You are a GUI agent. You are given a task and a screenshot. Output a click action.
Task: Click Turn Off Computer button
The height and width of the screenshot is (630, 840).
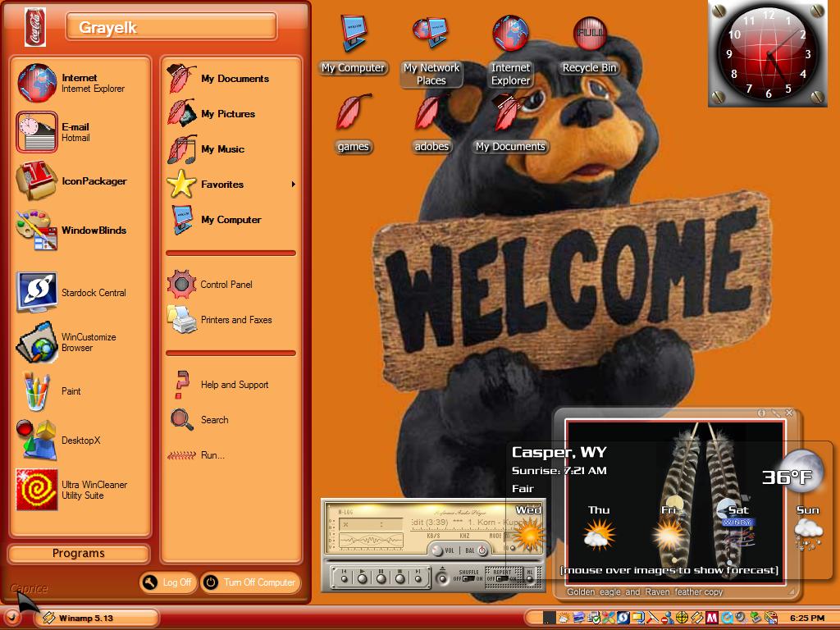tap(250, 582)
